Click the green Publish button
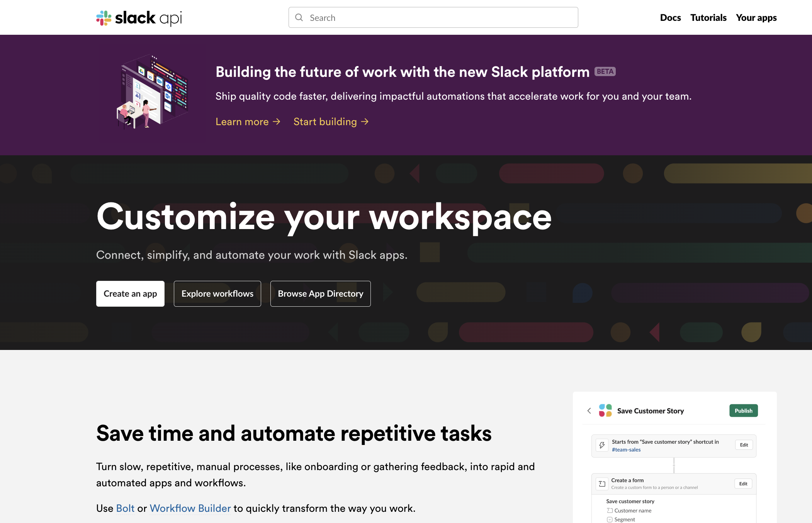Image resolution: width=812 pixels, height=523 pixels. [x=743, y=411]
